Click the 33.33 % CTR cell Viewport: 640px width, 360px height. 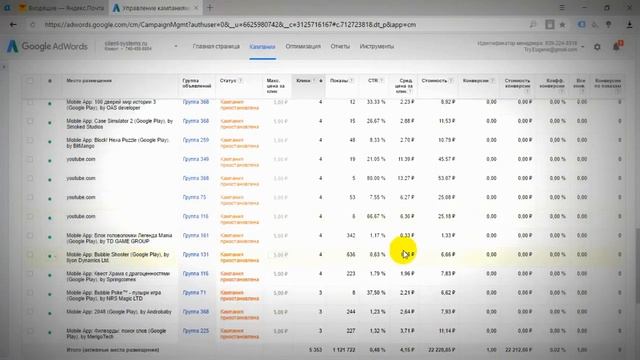pos(376,102)
